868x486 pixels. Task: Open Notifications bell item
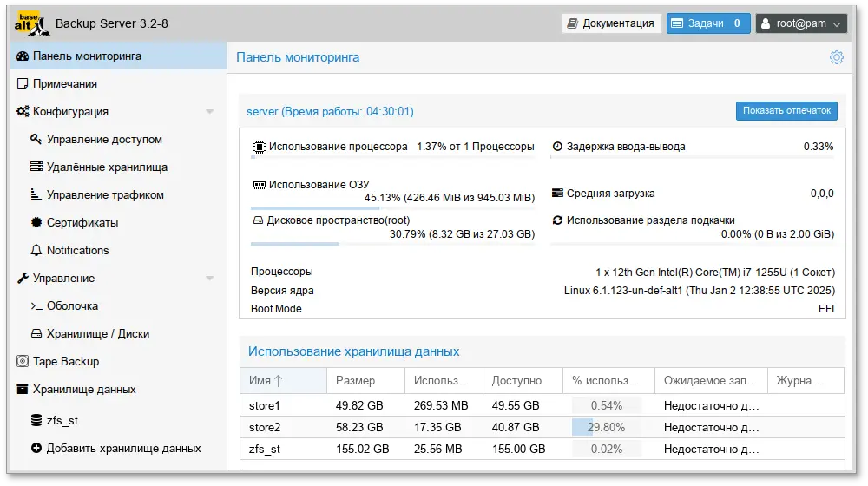coord(77,251)
